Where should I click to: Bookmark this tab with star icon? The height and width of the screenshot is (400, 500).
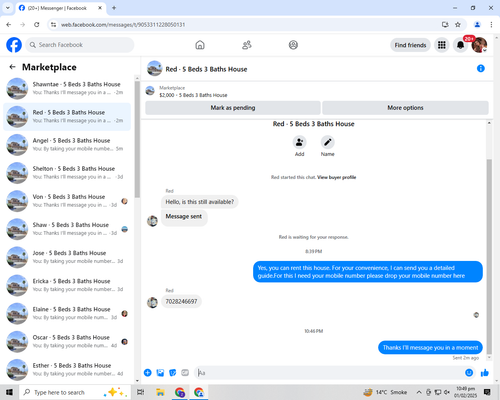pos(458,25)
